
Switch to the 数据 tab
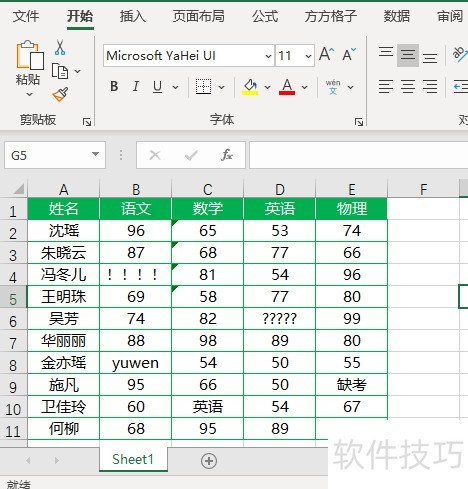397,16
